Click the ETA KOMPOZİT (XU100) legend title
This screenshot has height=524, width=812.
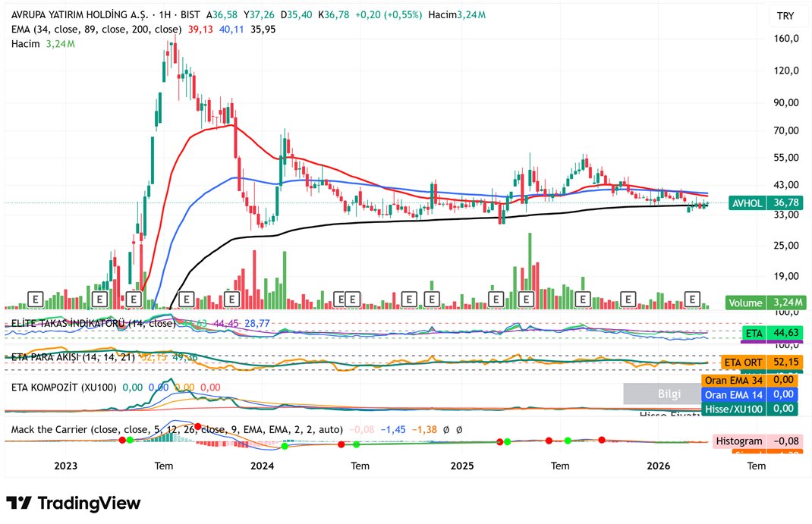point(64,388)
